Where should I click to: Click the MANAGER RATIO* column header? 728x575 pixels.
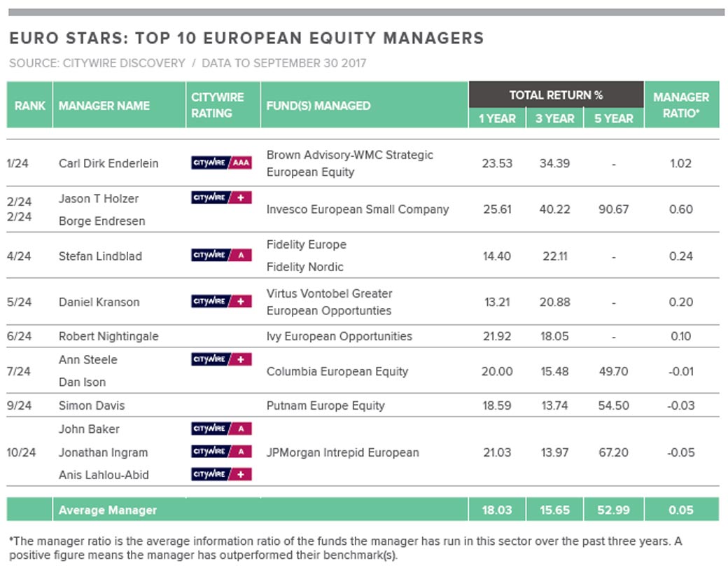click(x=681, y=105)
